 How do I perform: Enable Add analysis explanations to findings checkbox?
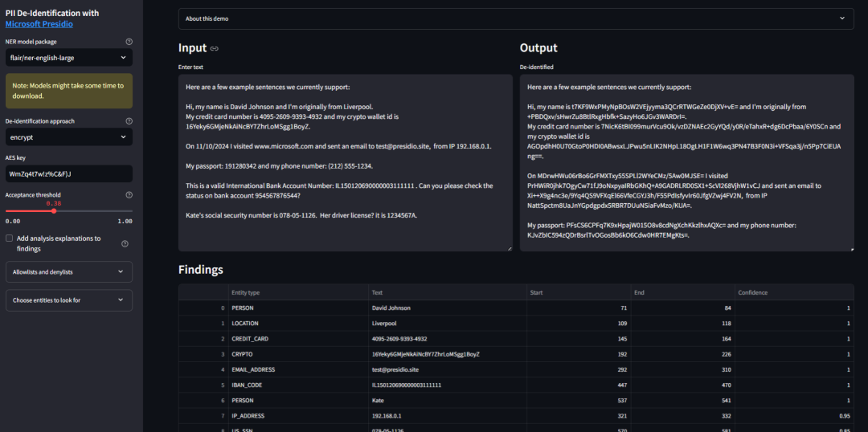10,238
